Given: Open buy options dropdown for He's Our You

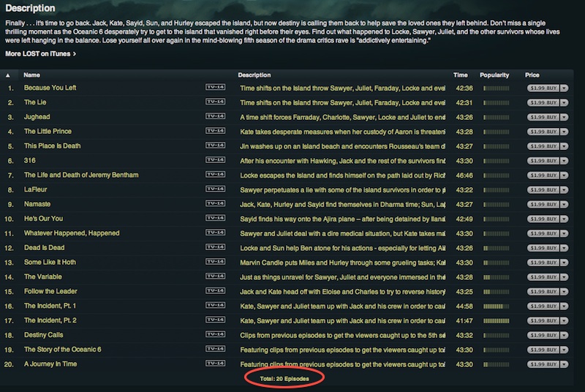Looking at the screenshot, I should (x=564, y=219).
